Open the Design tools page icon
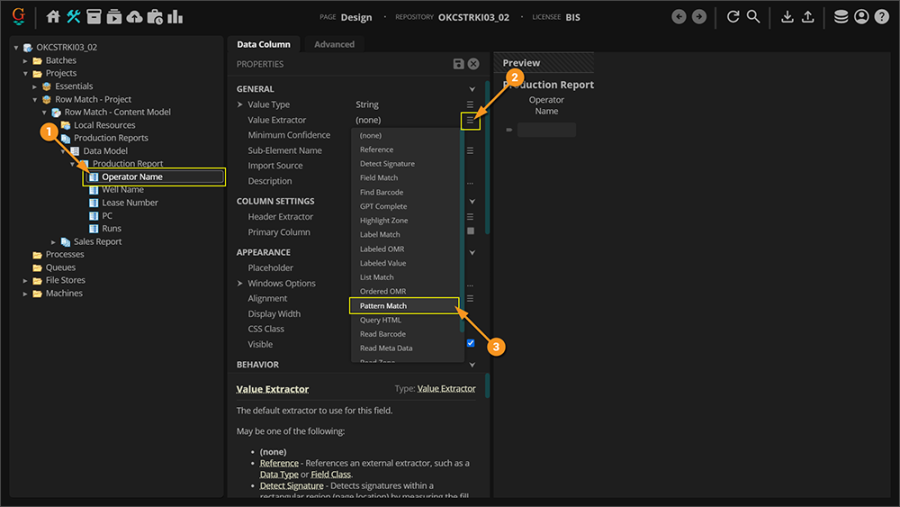The height and width of the screenshot is (507, 900). point(74,17)
